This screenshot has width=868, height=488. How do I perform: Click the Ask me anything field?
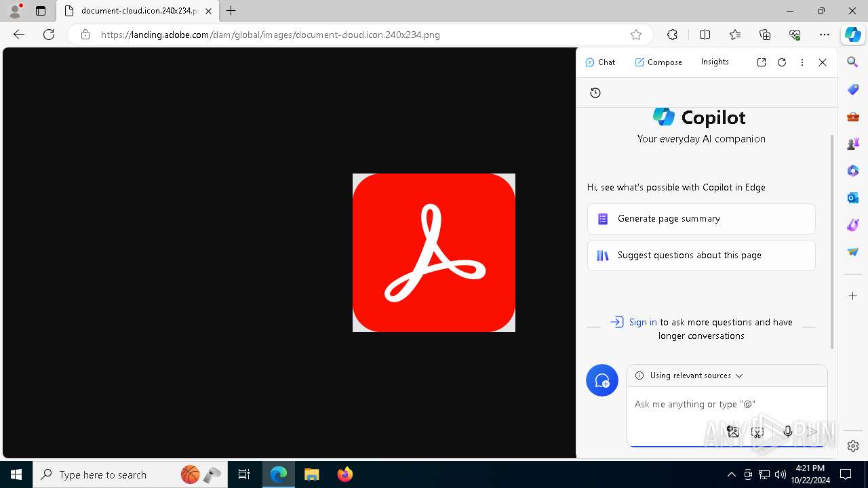click(x=726, y=404)
